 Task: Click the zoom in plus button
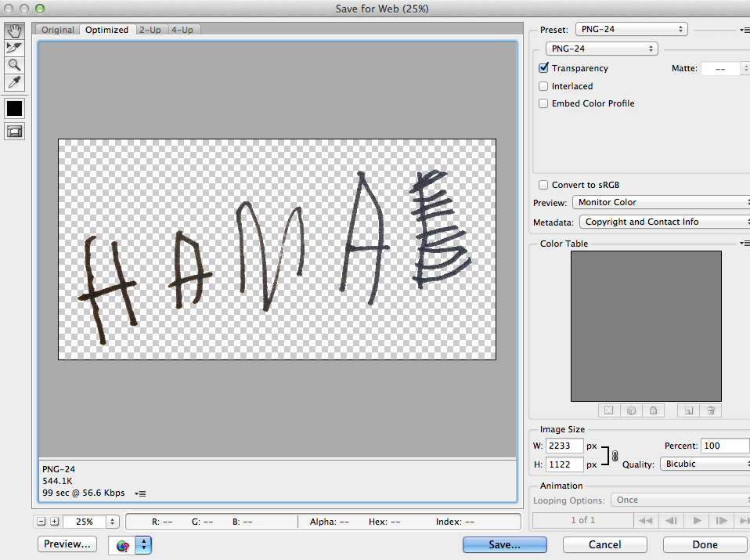point(55,522)
